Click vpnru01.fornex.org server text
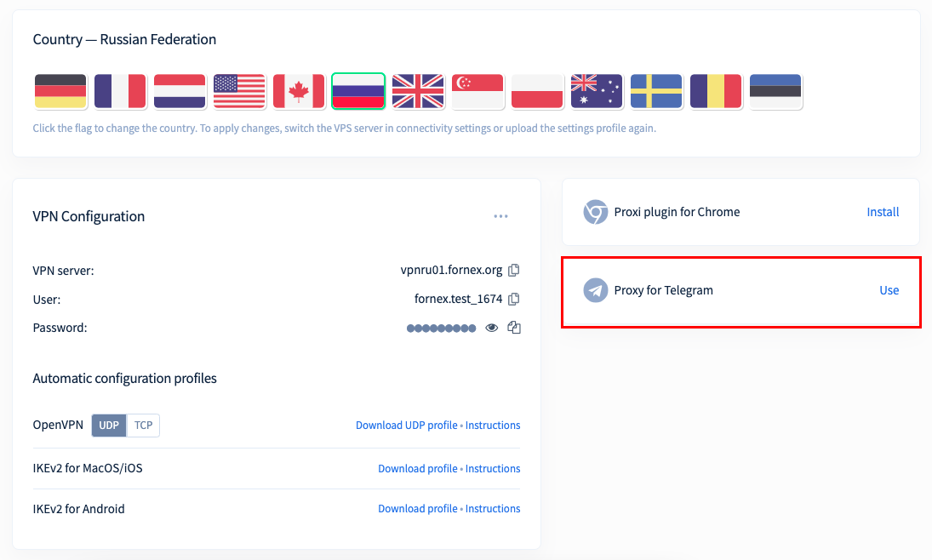The width and height of the screenshot is (932, 560). (451, 270)
